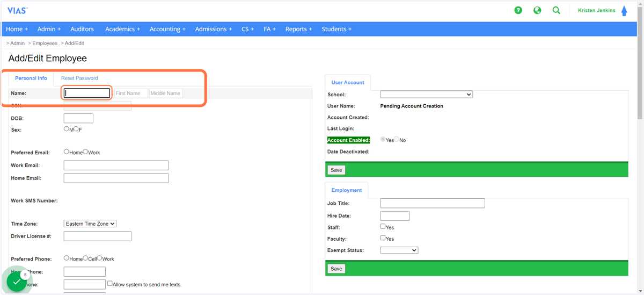Image resolution: width=644 pixels, height=295 pixels.
Task: Click the Job Title input field
Action: click(433, 203)
